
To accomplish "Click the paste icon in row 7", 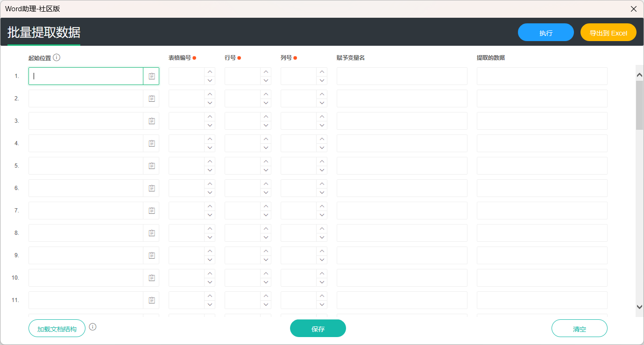I will (152, 211).
